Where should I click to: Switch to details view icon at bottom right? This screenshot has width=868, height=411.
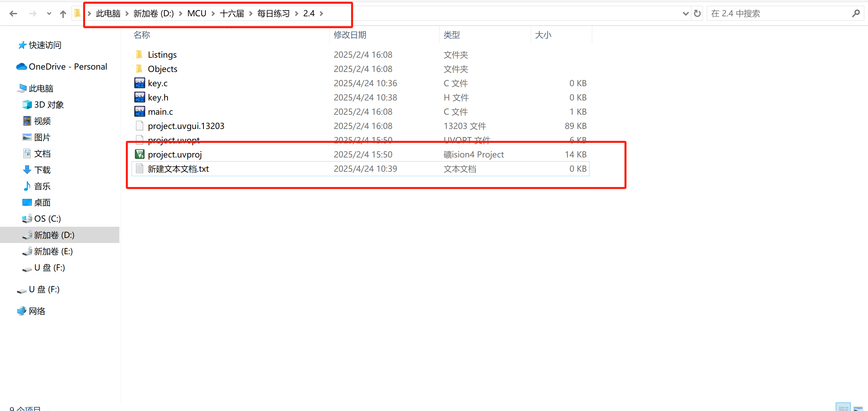tap(843, 408)
